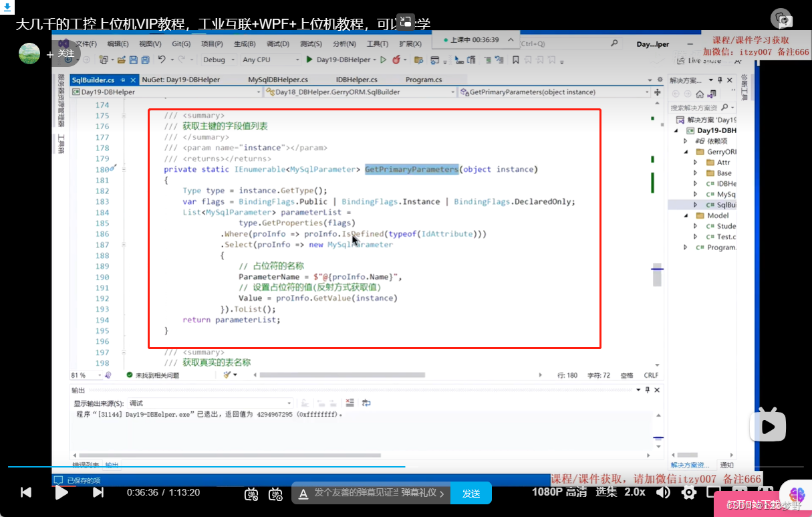Click the solution view switch icon beside Home
This screenshot has width=812, height=517.
[x=712, y=94]
